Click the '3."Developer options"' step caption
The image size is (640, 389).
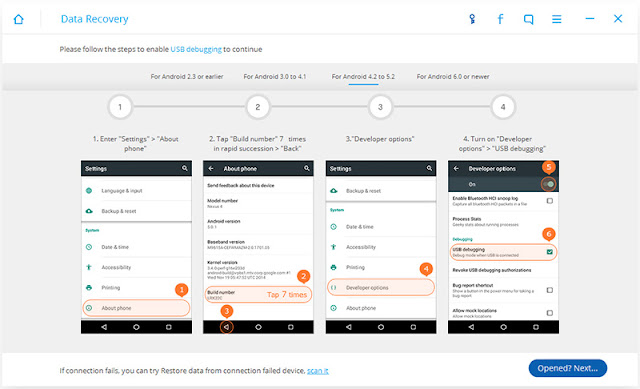tap(380, 139)
